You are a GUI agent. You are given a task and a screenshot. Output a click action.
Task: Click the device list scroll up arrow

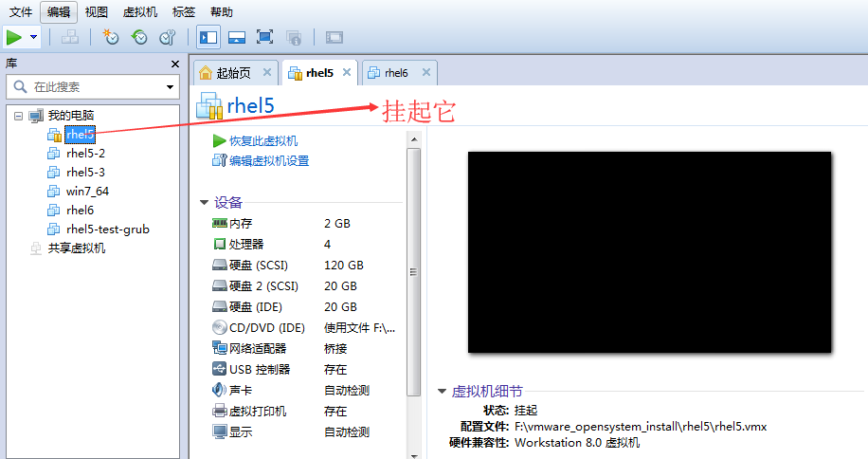click(x=414, y=139)
